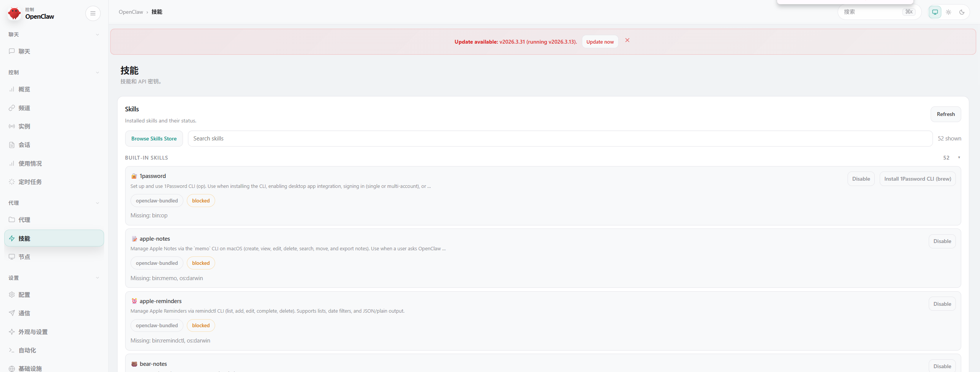Open 频道 channels via its link icon
The height and width of the screenshot is (372, 980).
[x=12, y=108]
